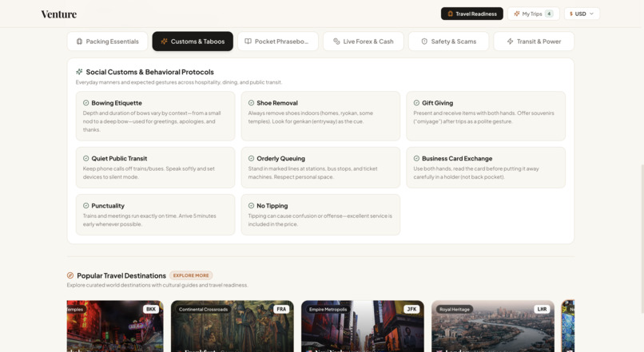The width and height of the screenshot is (644, 352).
Task: Click the Punctuality check icon
Action: click(x=85, y=206)
